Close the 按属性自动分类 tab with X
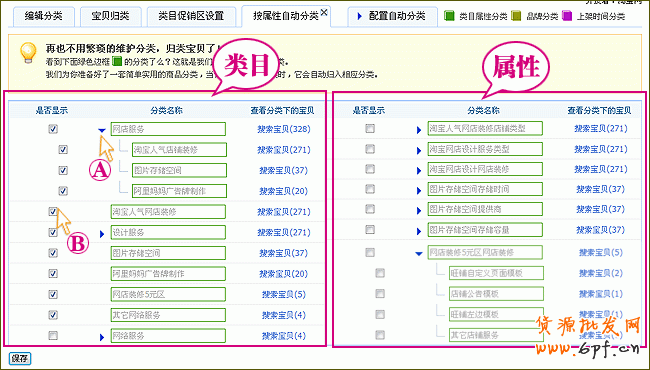Image resolution: width=650 pixels, height=370 pixels. click(x=324, y=12)
